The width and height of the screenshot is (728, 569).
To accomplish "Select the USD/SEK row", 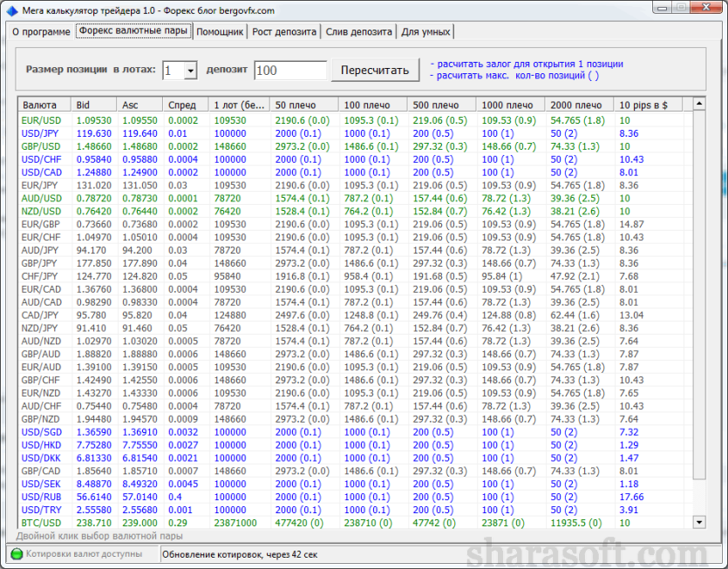I will coord(355,484).
